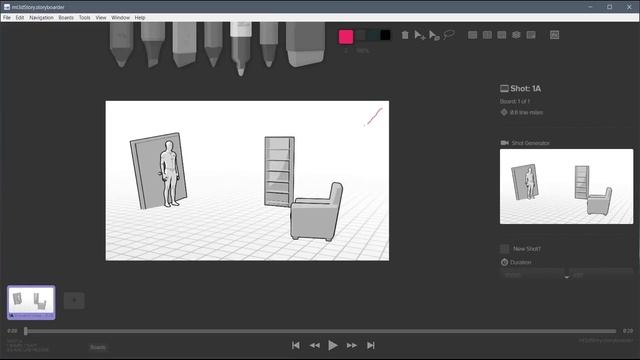Screen dimensions: 640x360
Task: Select the fourth pencil tool
Action: point(213,44)
